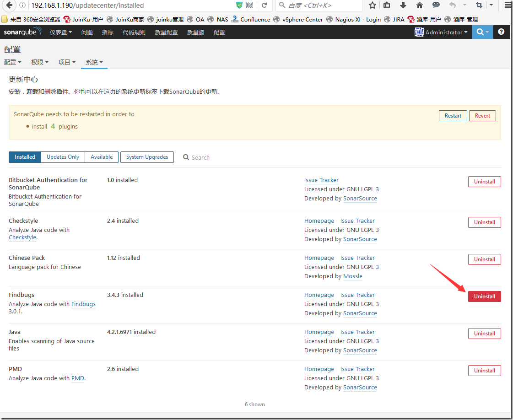The width and height of the screenshot is (513, 420).
Task: Open 代码规则 in the top menu
Action: (134, 32)
